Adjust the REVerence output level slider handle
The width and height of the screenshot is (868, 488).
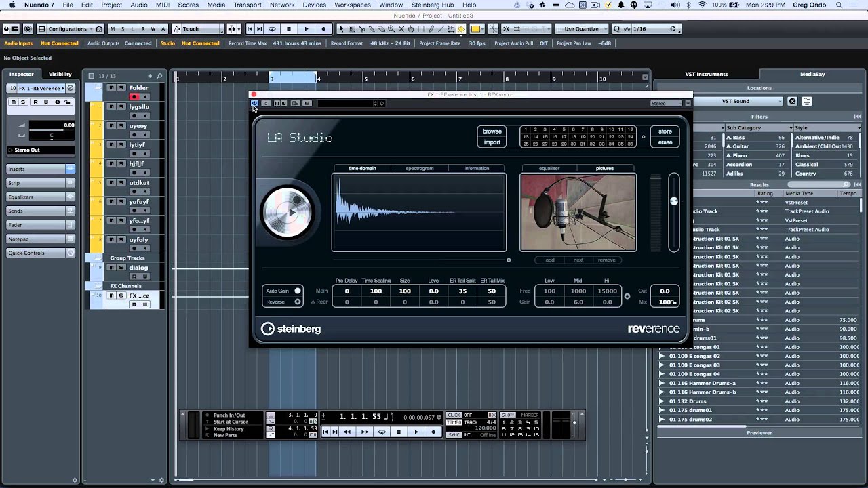[673, 201]
